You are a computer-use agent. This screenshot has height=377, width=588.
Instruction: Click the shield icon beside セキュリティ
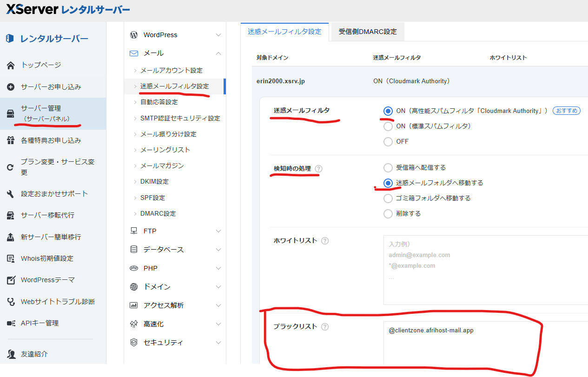point(134,343)
